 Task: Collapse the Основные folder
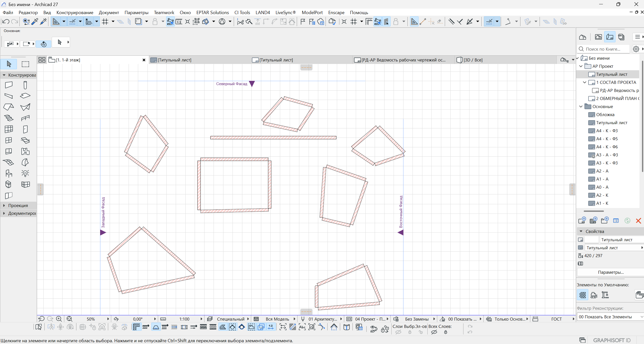pyautogui.click(x=581, y=107)
